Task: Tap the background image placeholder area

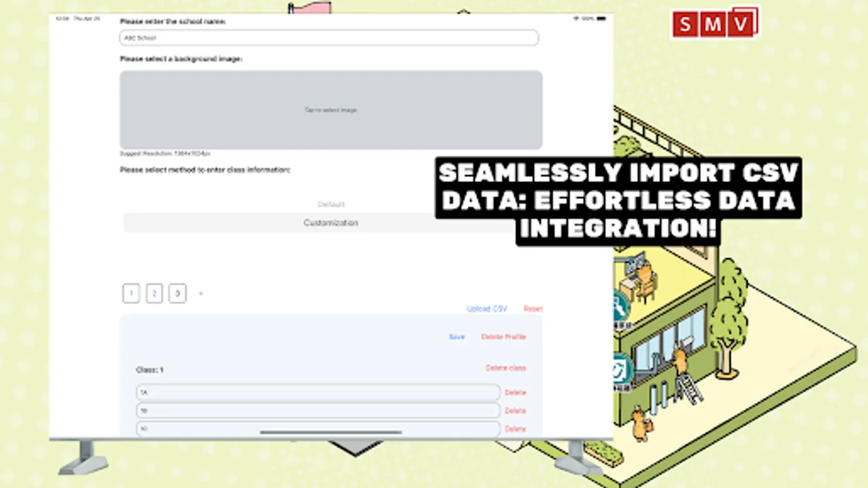Action: pos(330,110)
